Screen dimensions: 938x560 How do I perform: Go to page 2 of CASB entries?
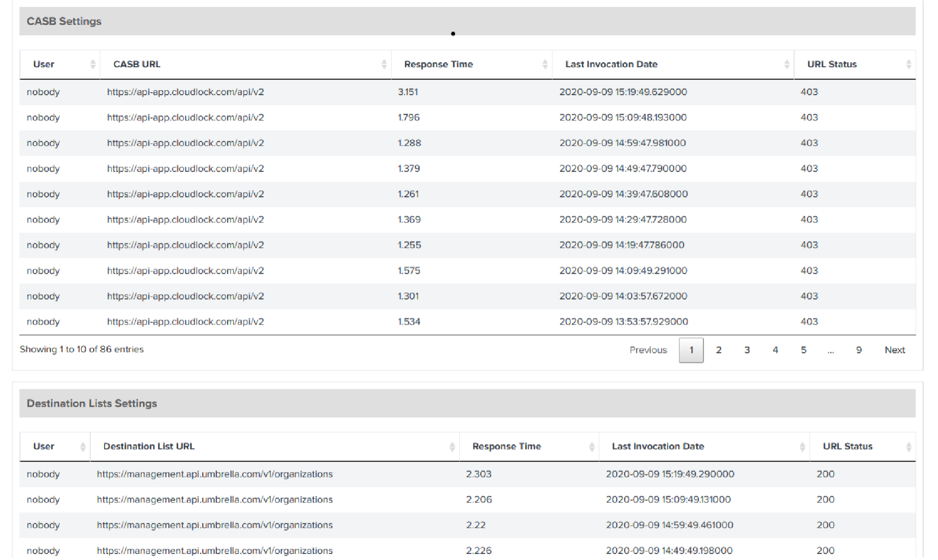click(719, 350)
